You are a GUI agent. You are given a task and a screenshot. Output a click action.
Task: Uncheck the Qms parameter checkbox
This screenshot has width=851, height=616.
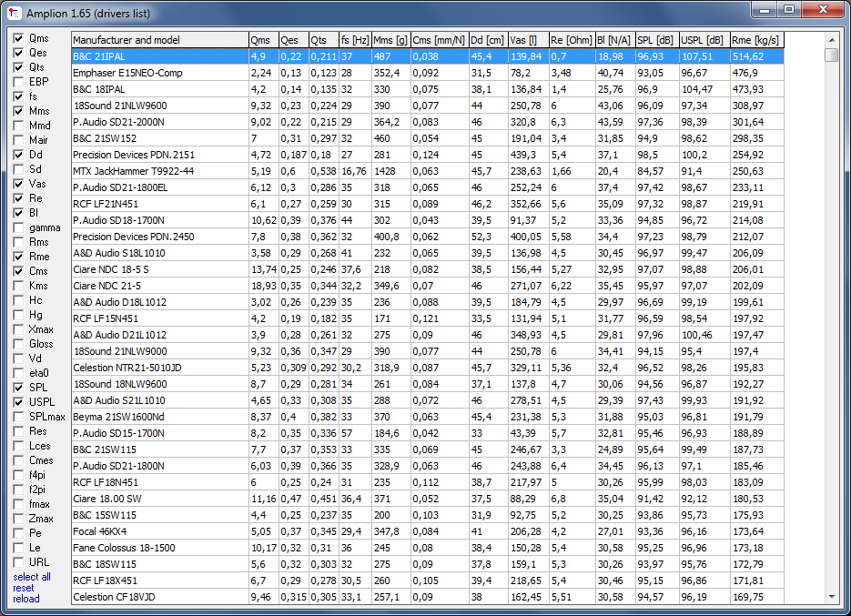point(18,38)
